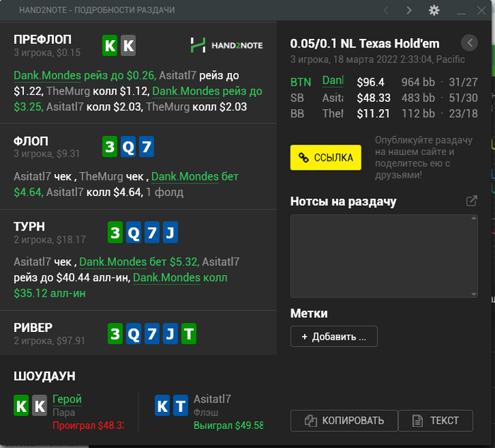Click the Добавить tag button

334,336
